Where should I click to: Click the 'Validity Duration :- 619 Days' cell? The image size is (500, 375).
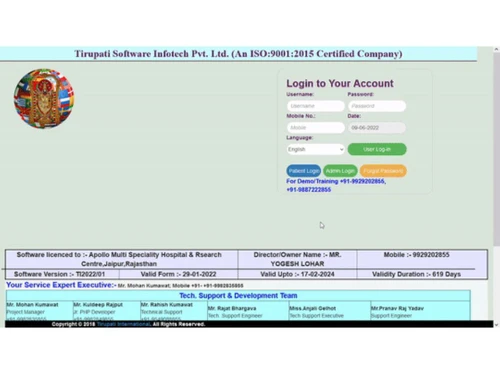[x=422, y=274]
